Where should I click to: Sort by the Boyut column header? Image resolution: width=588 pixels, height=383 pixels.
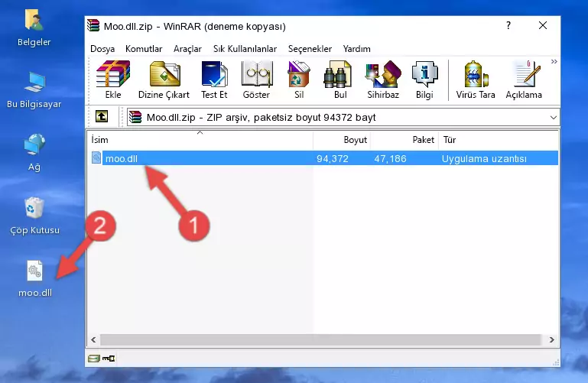coord(342,140)
